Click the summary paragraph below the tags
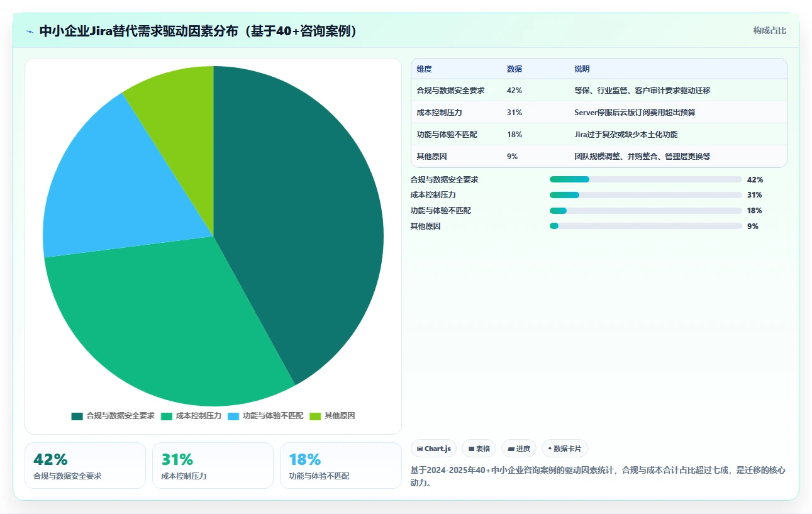Viewport: 812px width, 514px height. click(598, 477)
